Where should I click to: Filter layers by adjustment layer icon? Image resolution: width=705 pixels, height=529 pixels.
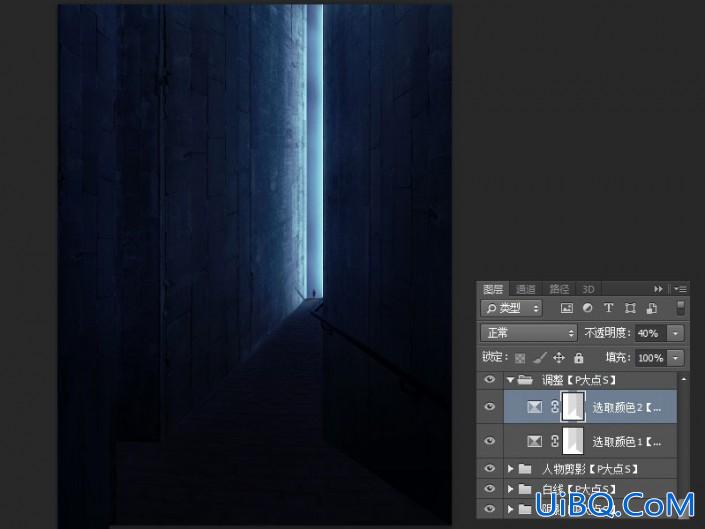pos(587,308)
